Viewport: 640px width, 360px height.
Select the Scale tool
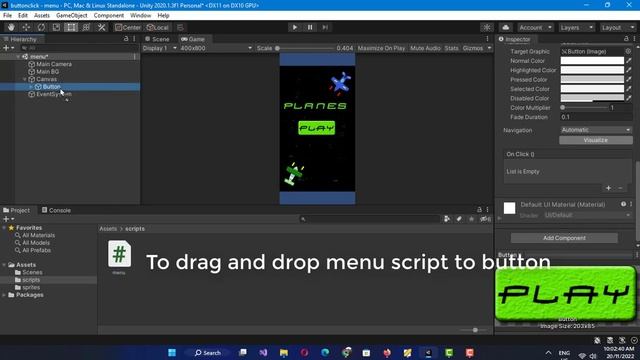[56, 27]
